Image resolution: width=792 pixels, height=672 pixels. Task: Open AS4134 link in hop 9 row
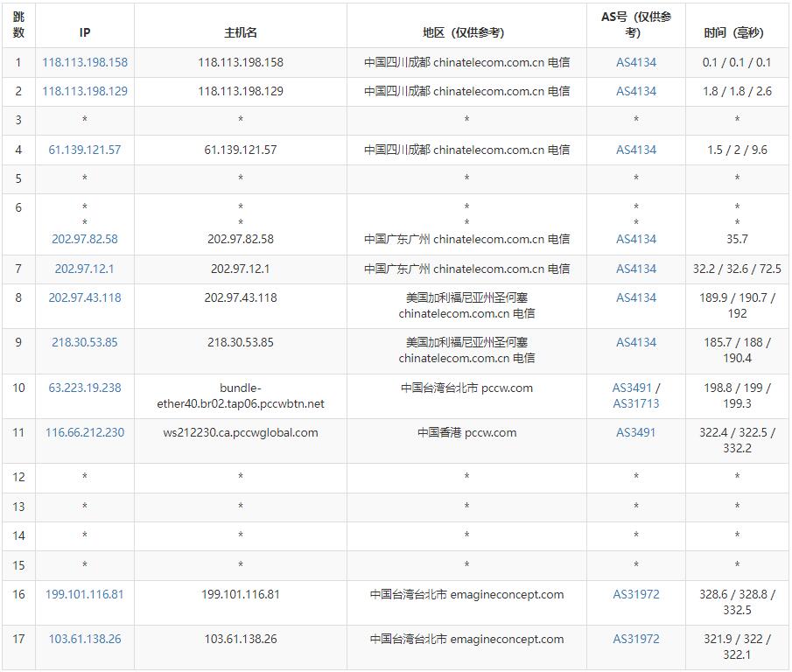[x=636, y=342]
